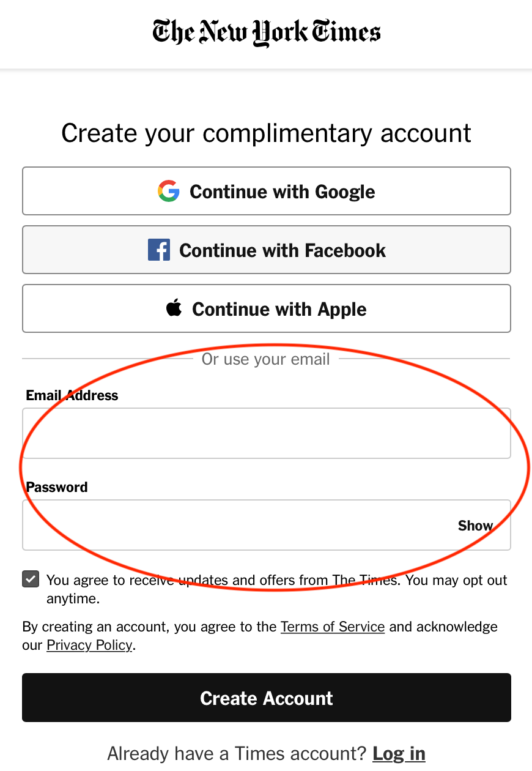Click the black Apple logo icon
This screenshot has width=532, height=771.
(x=174, y=308)
